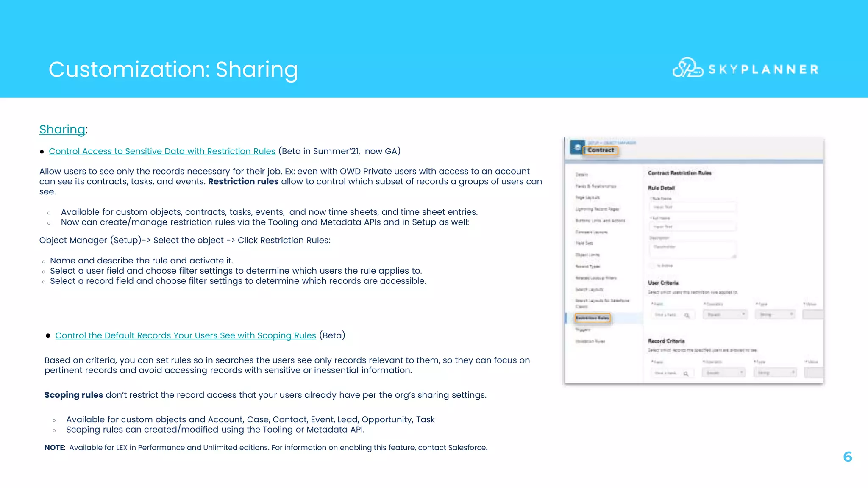Open Control the Default Records with Scoping Rules link
Viewport: 868px width, 488px height.
pos(186,335)
